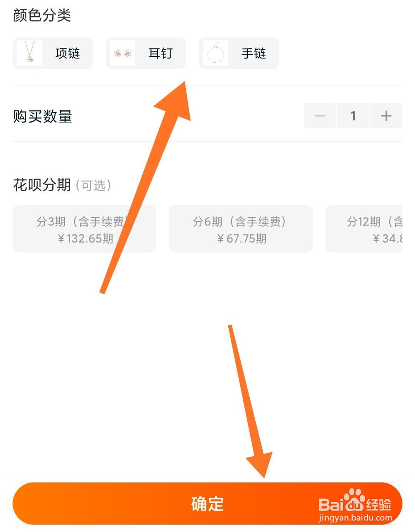Click the (可选) optional hint text
Viewport: 415px width, 532px height.
point(94,185)
